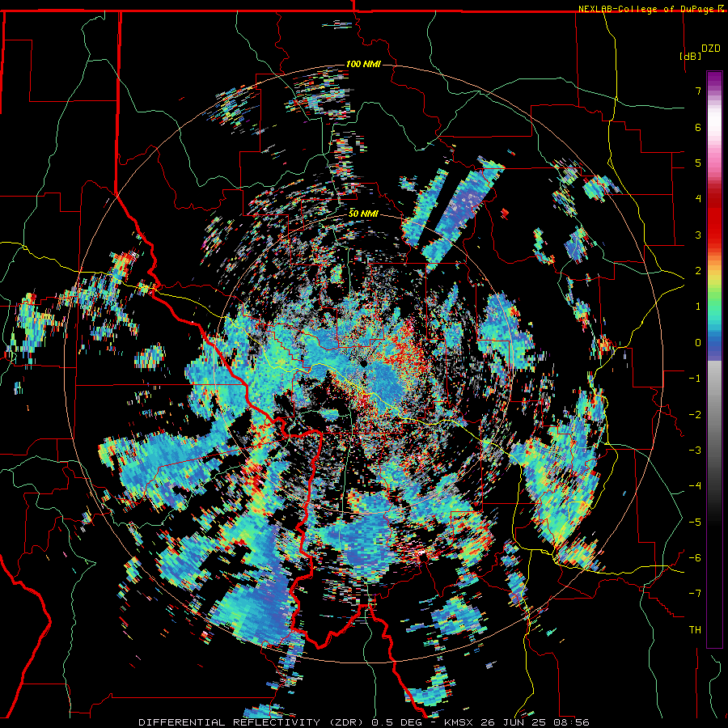Select the -1 value on color scale
This screenshot has width=728, height=728.
pyautogui.click(x=695, y=379)
